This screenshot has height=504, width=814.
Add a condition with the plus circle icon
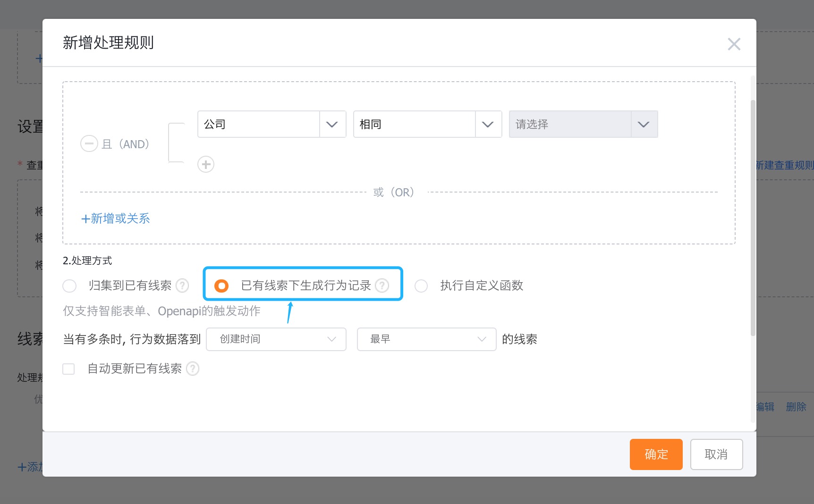pos(206,164)
